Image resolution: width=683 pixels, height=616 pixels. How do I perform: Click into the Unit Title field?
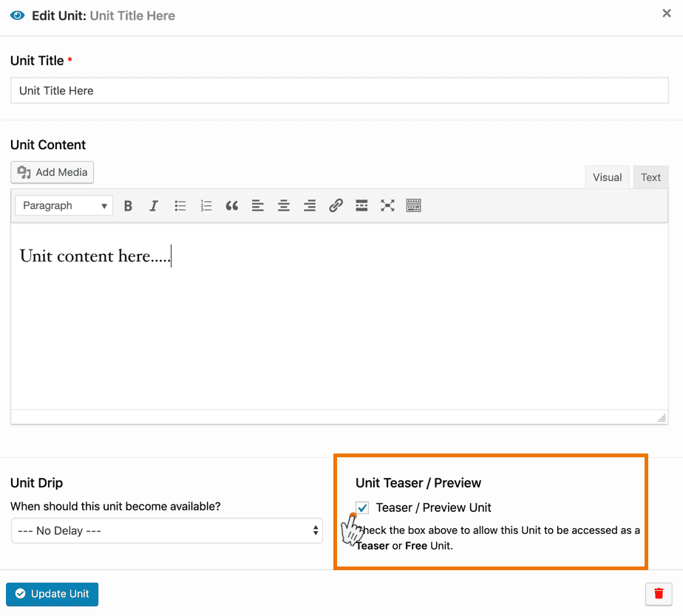coord(339,91)
